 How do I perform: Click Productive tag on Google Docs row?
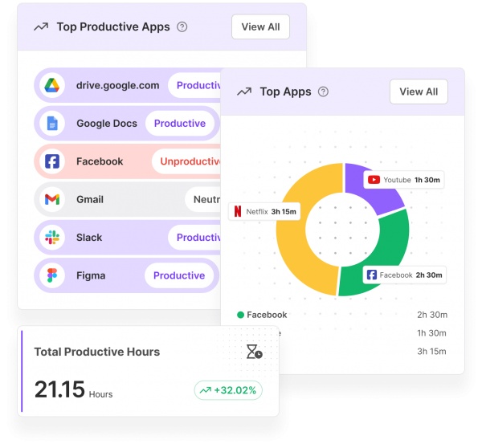click(x=180, y=123)
